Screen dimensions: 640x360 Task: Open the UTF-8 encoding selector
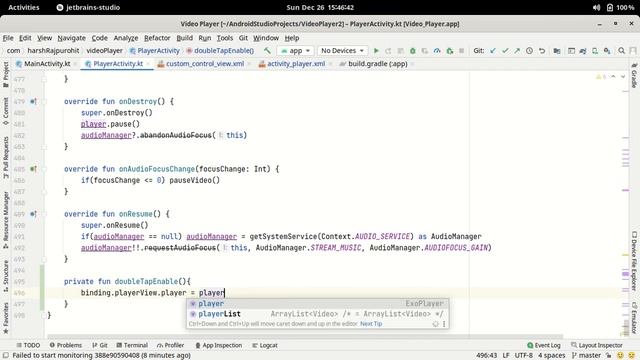coord(523,356)
